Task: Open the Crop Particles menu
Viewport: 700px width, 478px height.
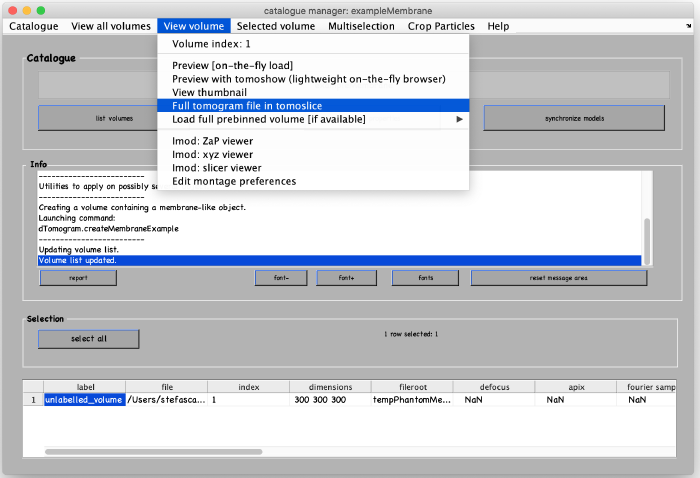Action: point(441,26)
